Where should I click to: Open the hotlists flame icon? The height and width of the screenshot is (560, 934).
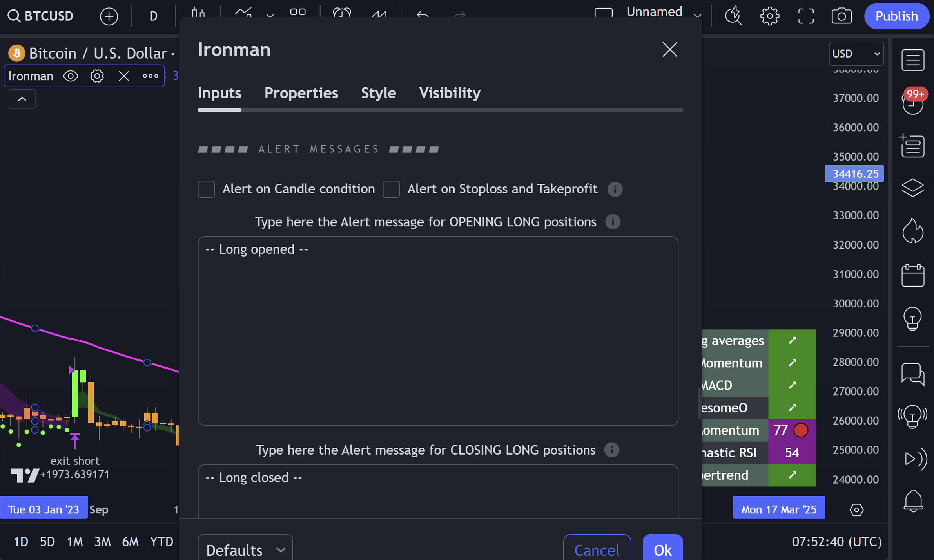click(x=912, y=231)
